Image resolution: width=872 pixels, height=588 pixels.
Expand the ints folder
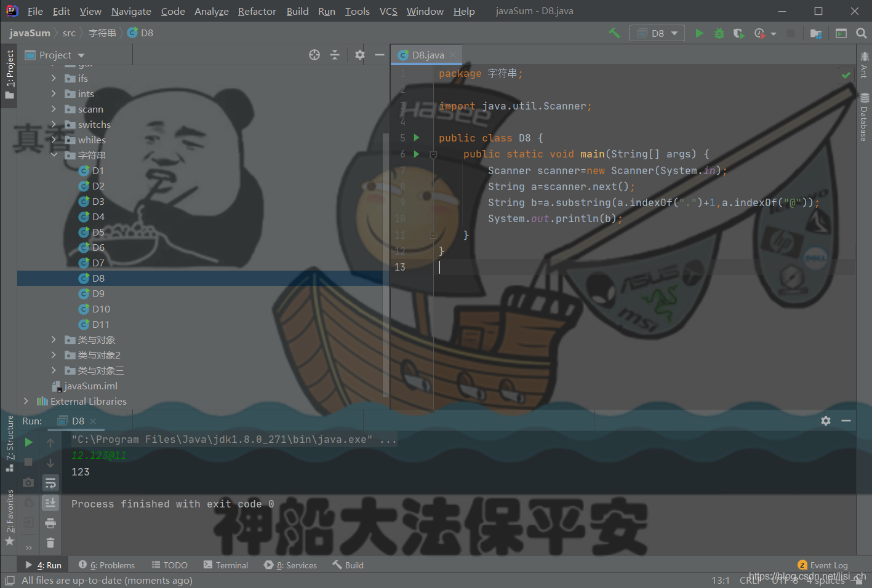tap(54, 93)
